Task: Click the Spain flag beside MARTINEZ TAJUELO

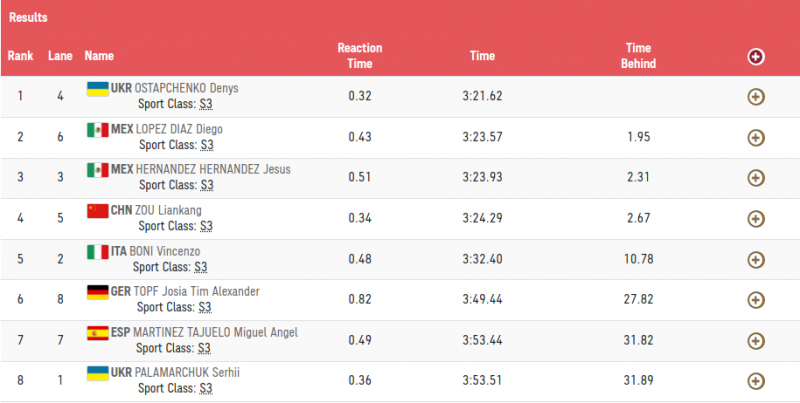Action: point(97,333)
